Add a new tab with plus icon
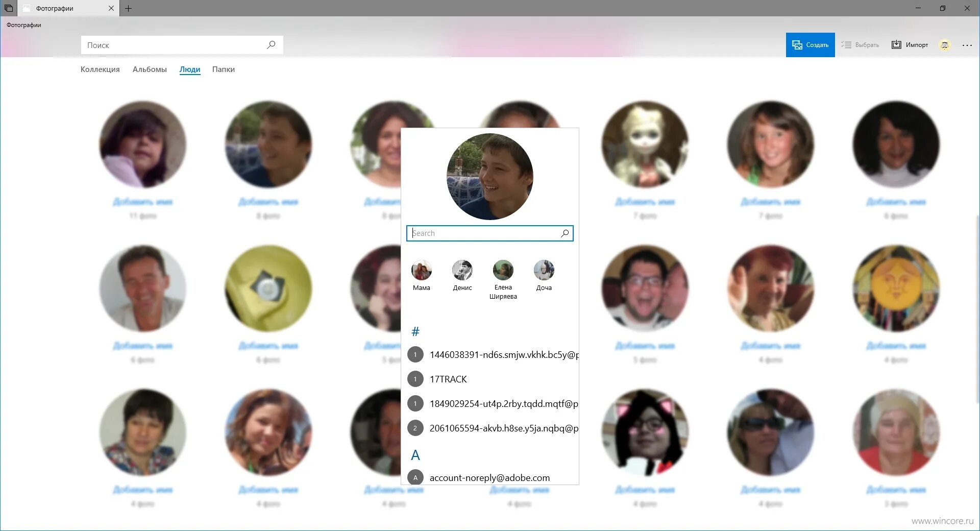The width and height of the screenshot is (980, 531). pyautogui.click(x=128, y=8)
